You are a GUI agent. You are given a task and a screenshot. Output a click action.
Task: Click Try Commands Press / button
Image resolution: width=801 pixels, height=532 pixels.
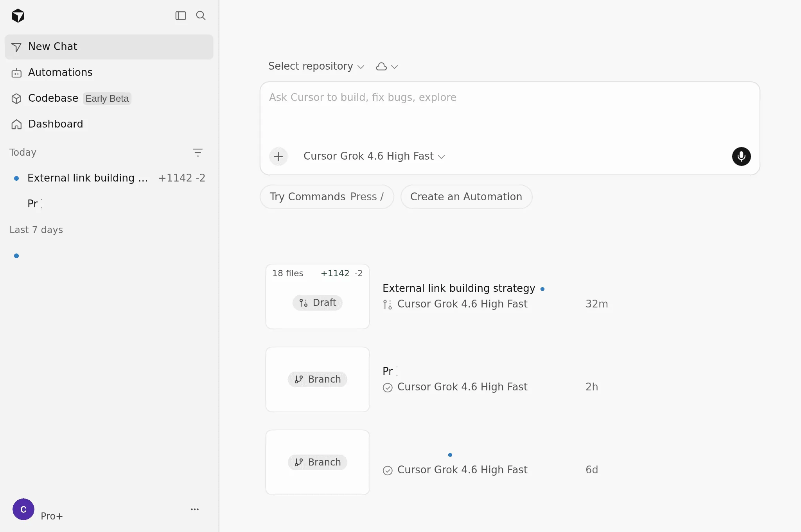click(327, 197)
